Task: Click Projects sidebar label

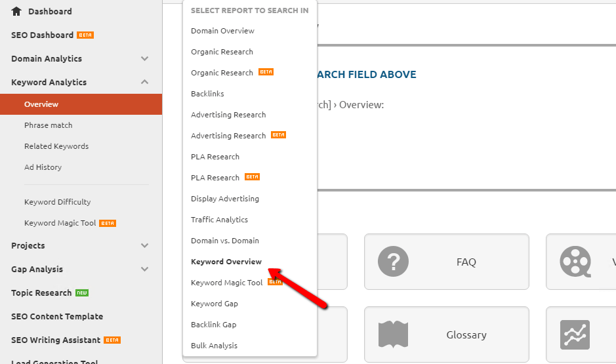Action: 28,245
